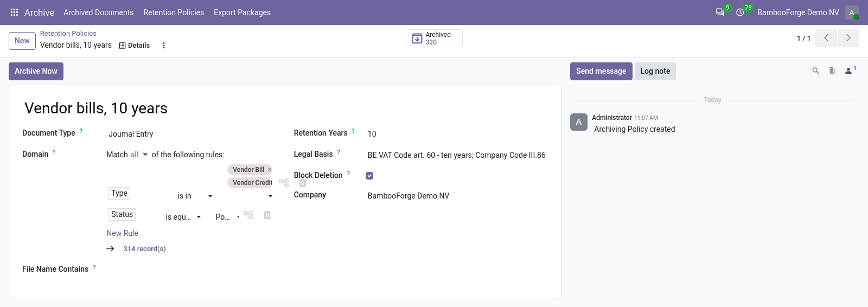Viewport: 868px width, 307px height.
Task: Open the 'is equ...' operator dropdown
Action: 183,217
